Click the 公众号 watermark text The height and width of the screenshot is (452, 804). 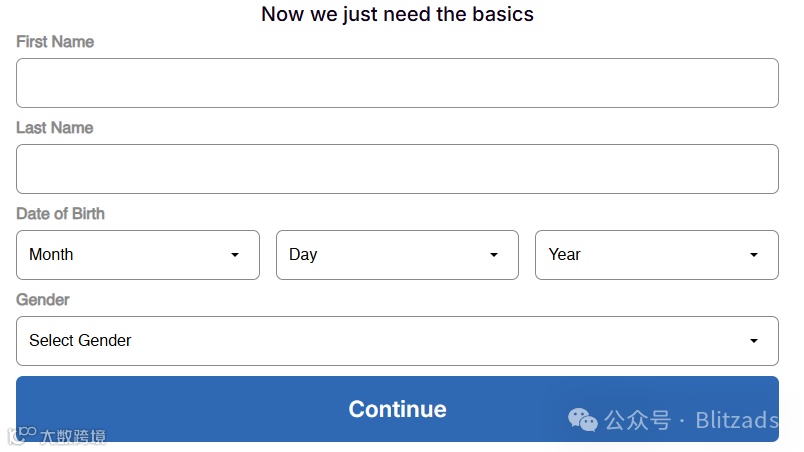pos(637,420)
